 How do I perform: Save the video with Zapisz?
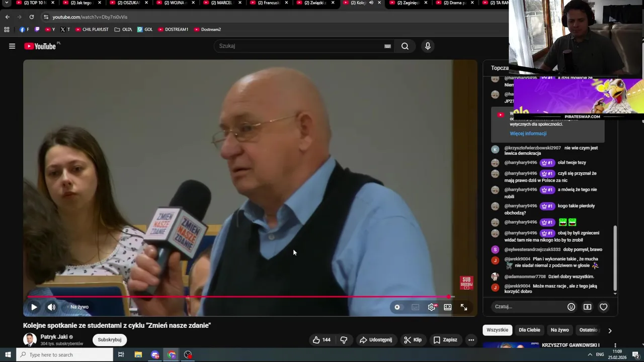[x=445, y=340]
